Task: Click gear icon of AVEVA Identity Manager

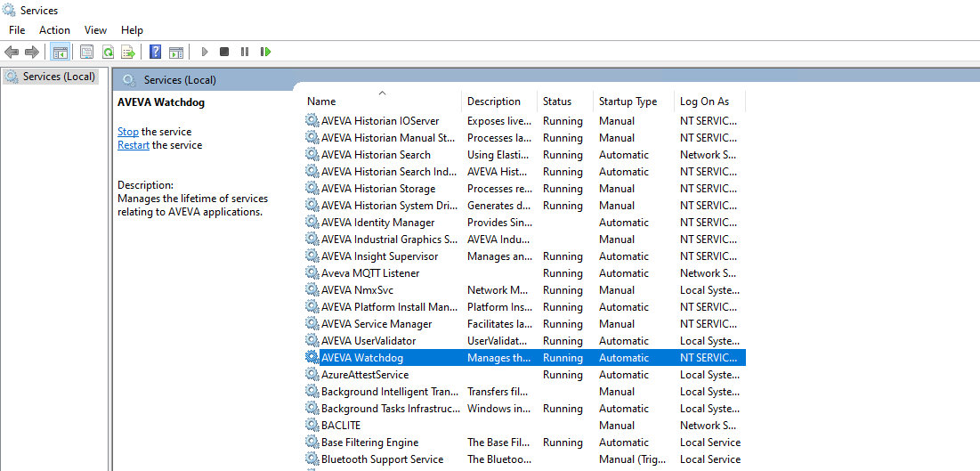Action: [x=312, y=222]
